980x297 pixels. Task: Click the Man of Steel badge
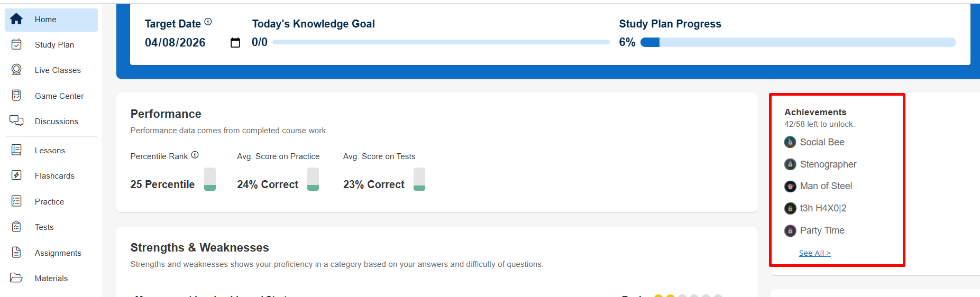pos(790,186)
